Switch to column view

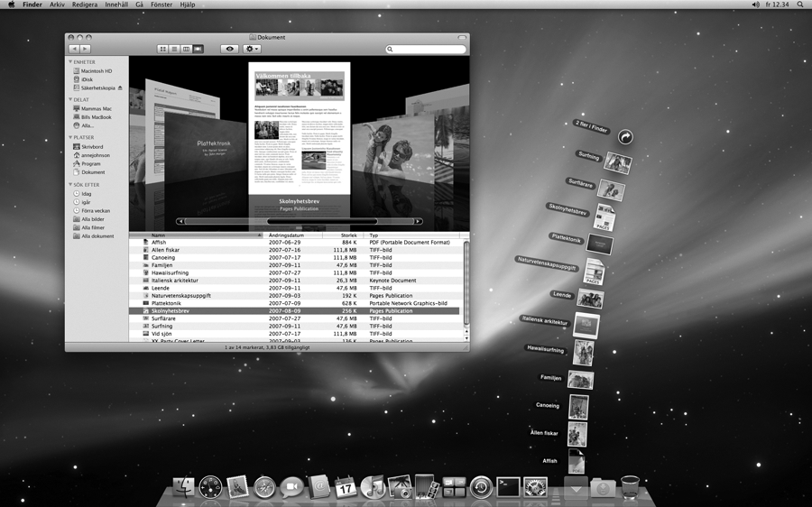[186, 49]
